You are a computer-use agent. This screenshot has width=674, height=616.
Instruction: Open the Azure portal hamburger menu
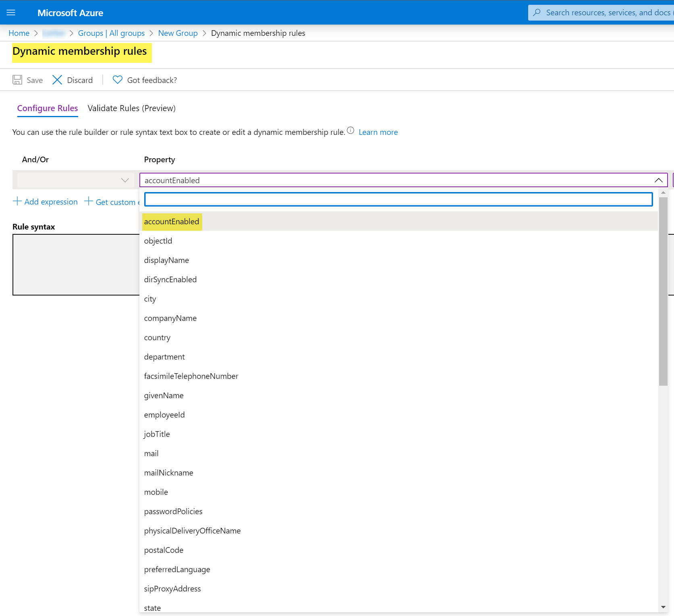[x=12, y=12]
